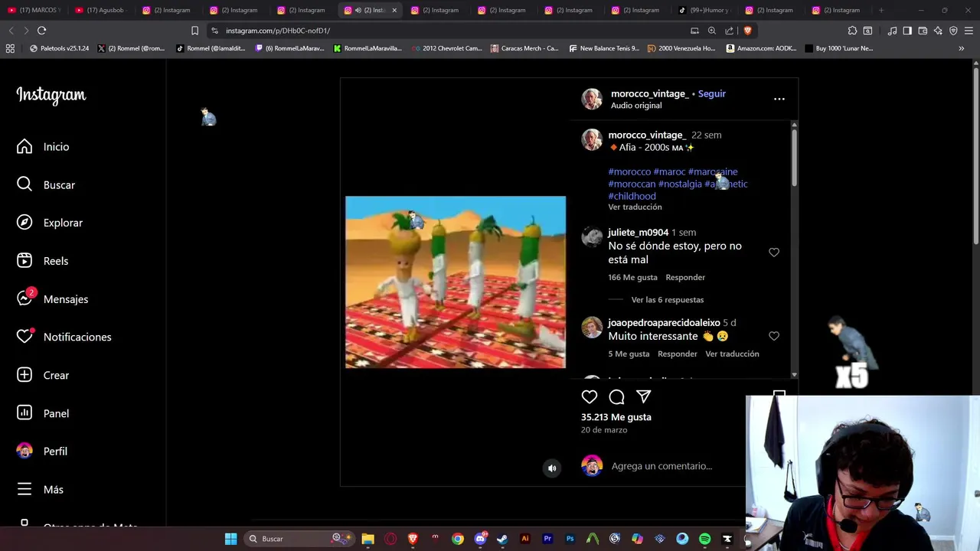Like juliete_m0904's comment

773,252
